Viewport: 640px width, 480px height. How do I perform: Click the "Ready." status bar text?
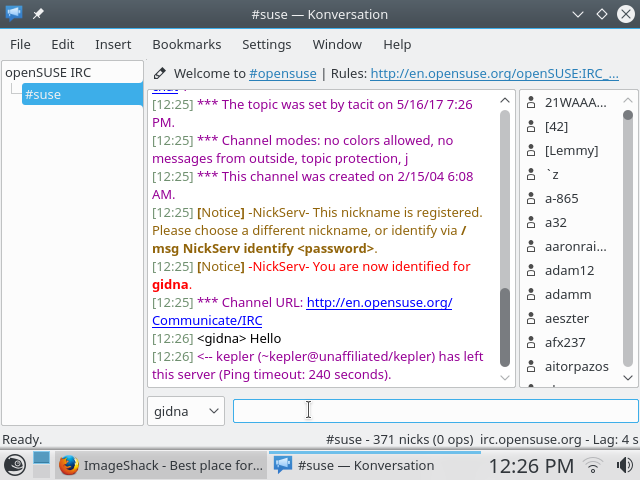coord(22,440)
